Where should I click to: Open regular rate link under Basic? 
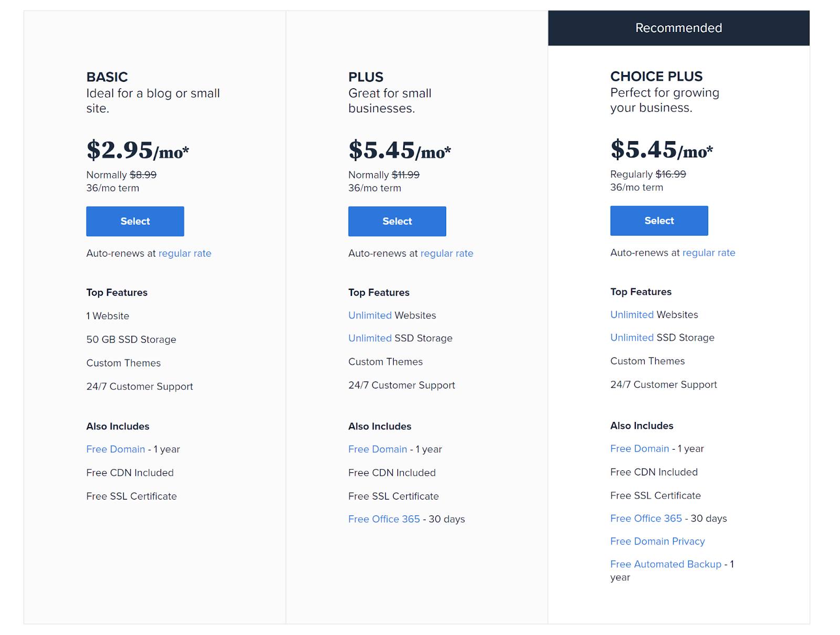(x=185, y=253)
